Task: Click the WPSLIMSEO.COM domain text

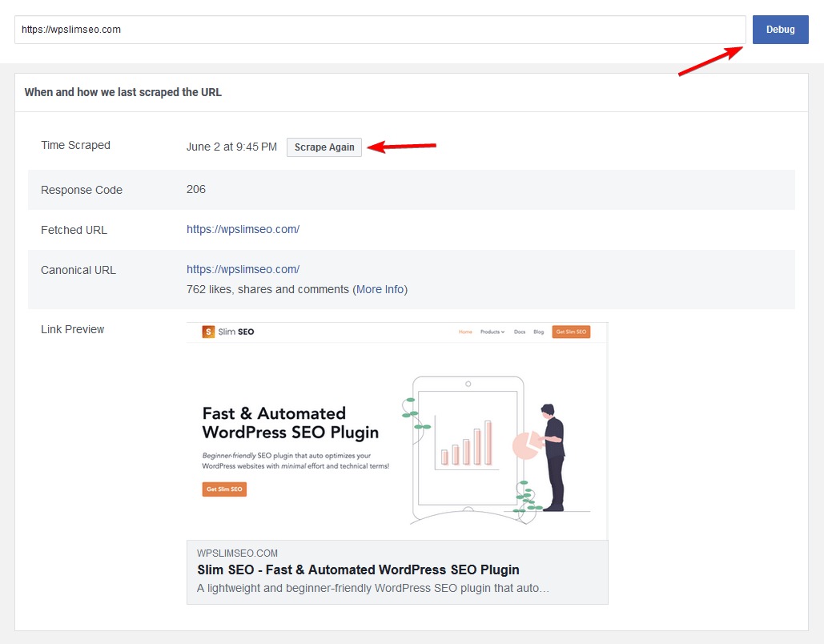Action: (237, 553)
